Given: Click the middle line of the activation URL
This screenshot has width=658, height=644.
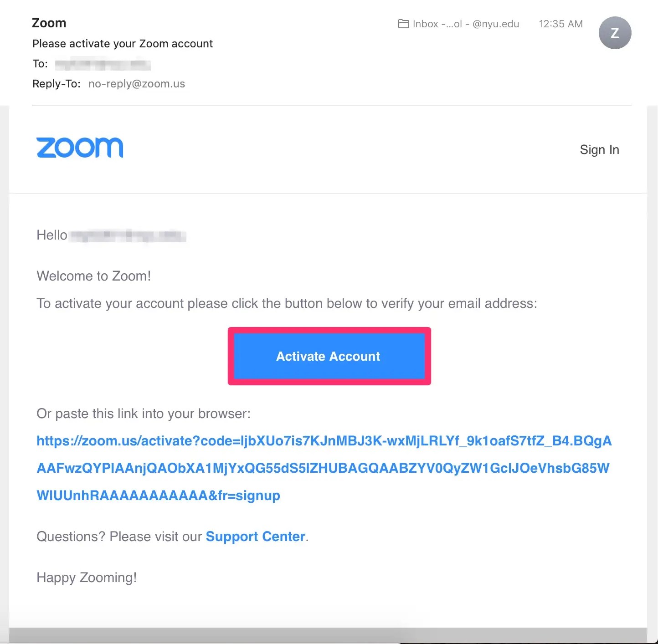Looking at the screenshot, I should pos(323,468).
